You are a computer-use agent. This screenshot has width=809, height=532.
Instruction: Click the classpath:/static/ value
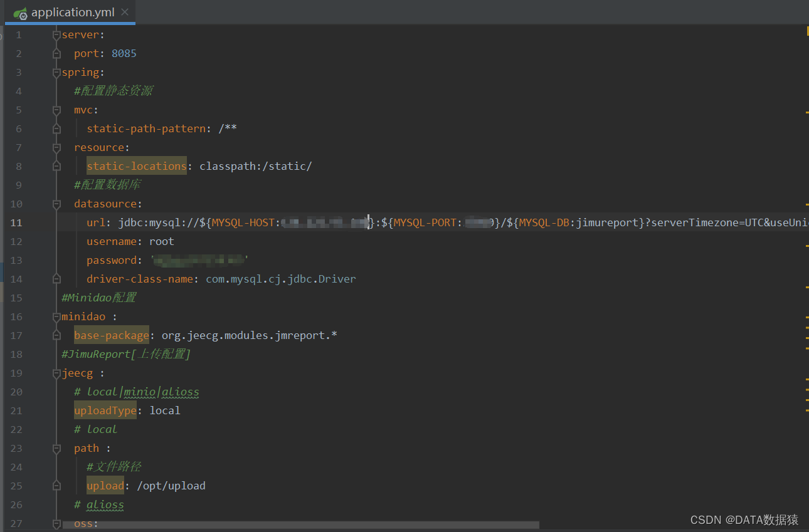click(256, 167)
